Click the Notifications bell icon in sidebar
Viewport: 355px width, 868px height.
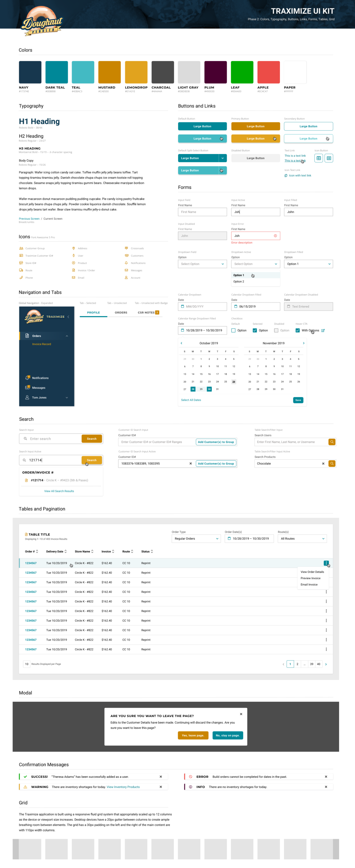click(x=28, y=378)
